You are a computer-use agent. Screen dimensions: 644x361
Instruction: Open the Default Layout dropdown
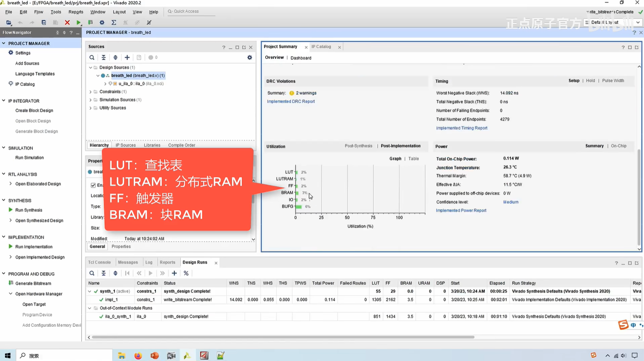coord(612,22)
